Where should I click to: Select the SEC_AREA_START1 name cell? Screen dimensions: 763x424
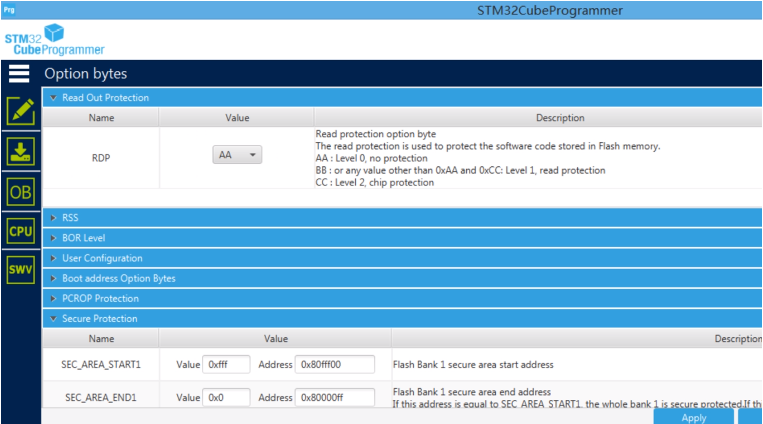tap(101, 365)
